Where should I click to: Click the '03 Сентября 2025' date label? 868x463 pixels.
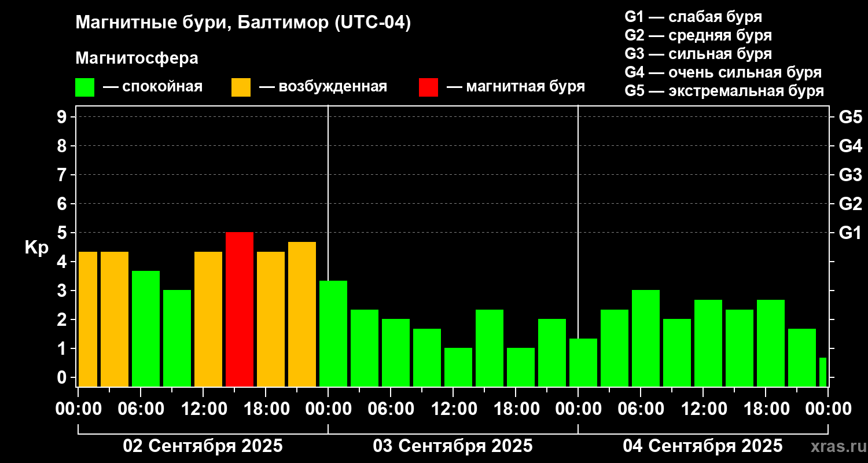click(x=453, y=446)
